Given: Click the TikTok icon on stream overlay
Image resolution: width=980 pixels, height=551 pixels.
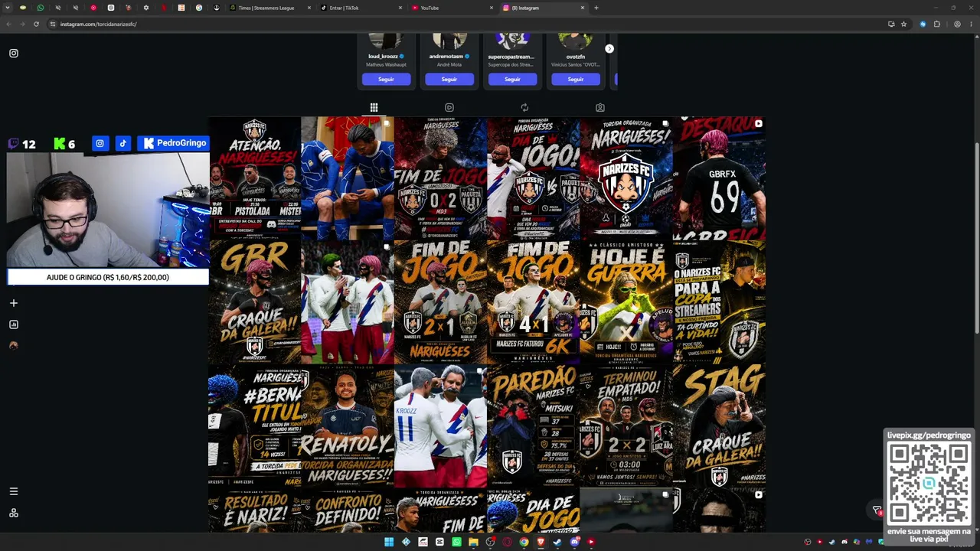Looking at the screenshot, I should pos(122,143).
